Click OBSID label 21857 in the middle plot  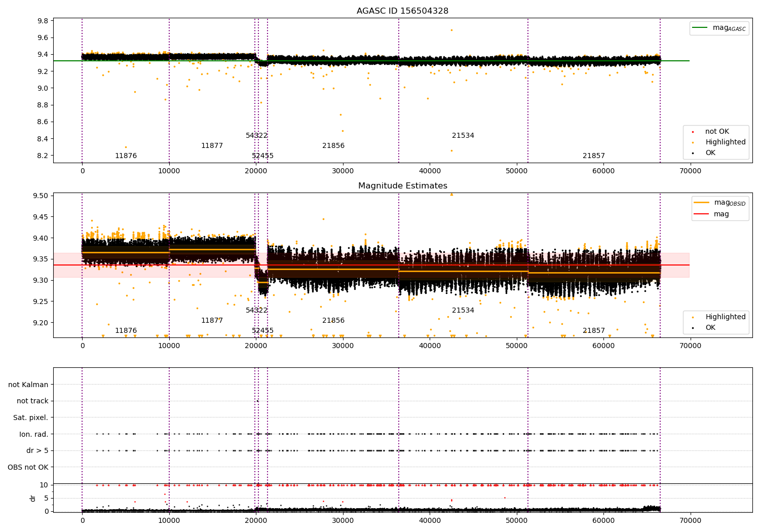click(x=593, y=330)
